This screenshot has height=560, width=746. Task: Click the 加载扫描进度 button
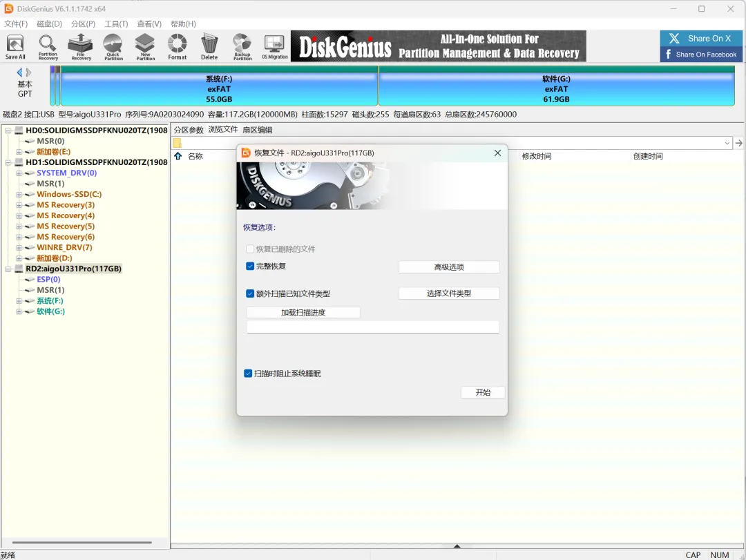303,313
